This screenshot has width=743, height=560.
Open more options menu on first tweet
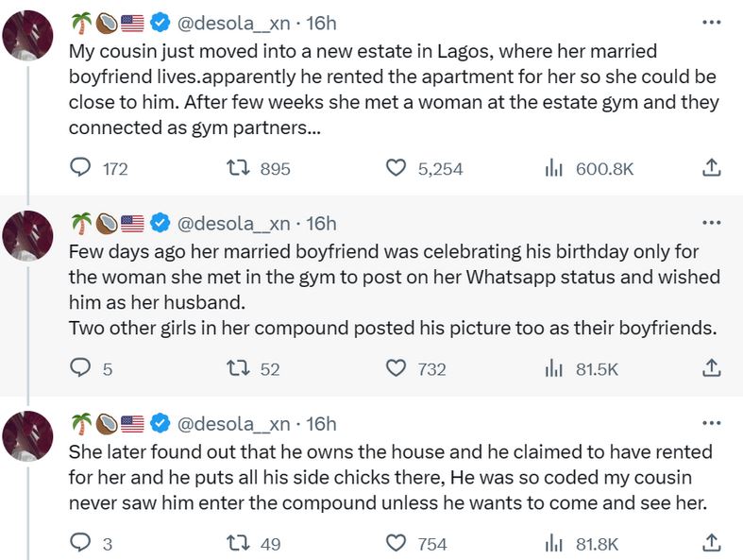713,23
